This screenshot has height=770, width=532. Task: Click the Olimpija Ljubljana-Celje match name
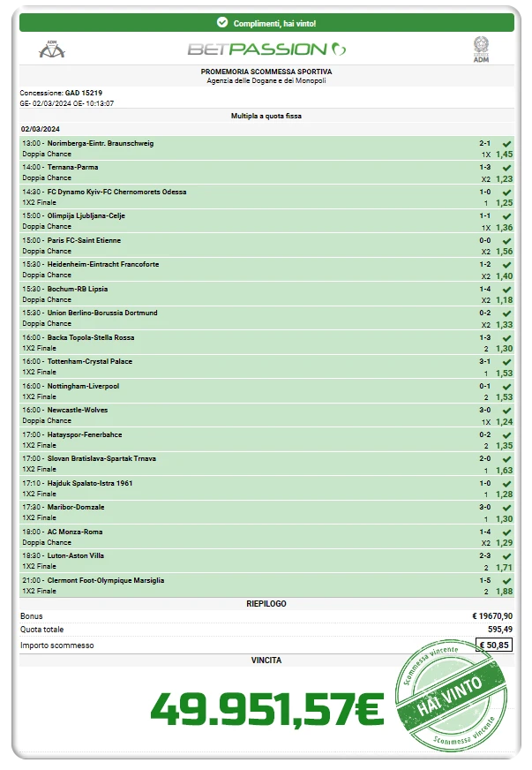pos(86,215)
